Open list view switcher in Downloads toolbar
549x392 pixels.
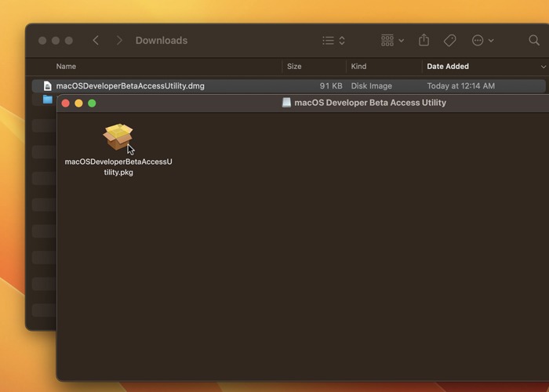(x=333, y=41)
